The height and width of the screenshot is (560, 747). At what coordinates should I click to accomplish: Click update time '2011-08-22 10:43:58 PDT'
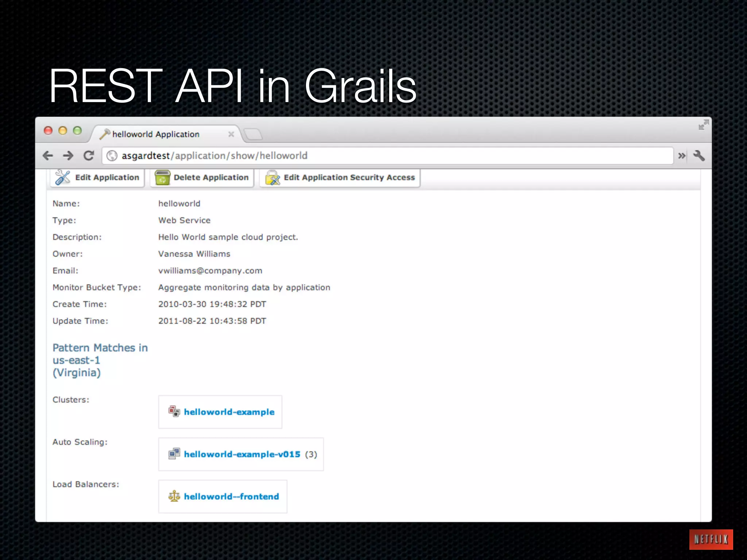(212, 321)
